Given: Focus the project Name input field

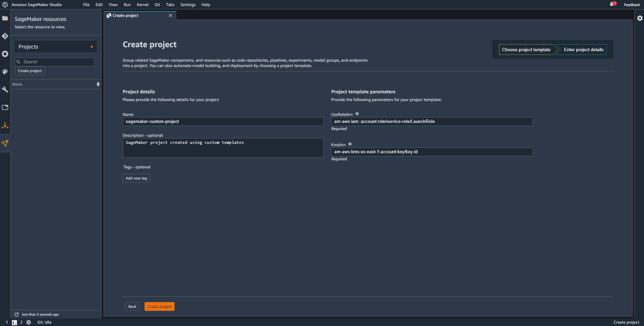Looking at the screenshot, I should (223, 122).
